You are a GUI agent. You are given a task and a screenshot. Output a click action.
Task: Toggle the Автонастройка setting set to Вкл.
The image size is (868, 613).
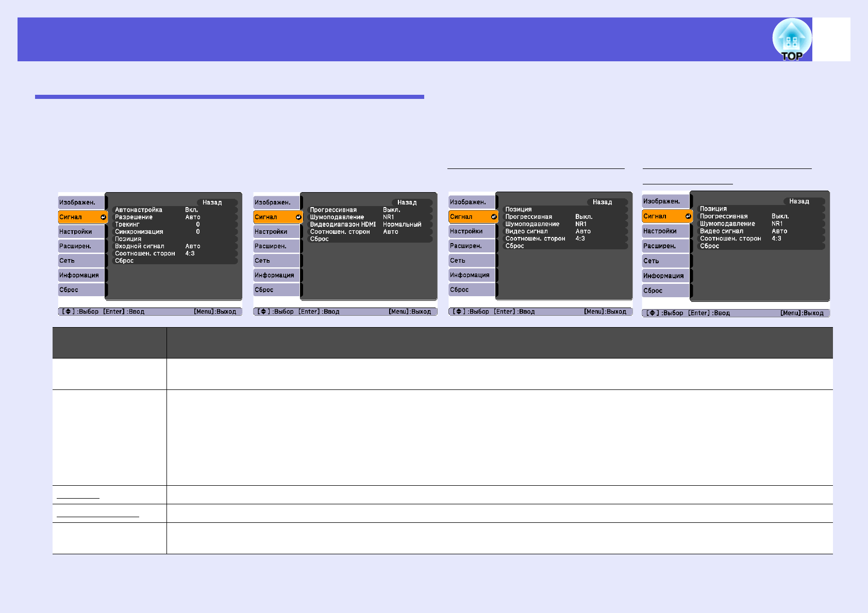coord(174,210)
